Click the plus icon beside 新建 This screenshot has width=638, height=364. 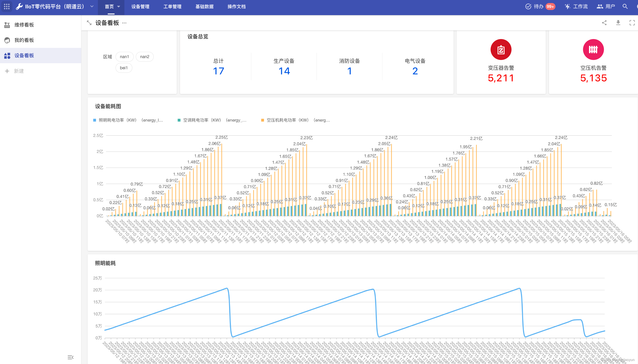(x=7, y=71)
